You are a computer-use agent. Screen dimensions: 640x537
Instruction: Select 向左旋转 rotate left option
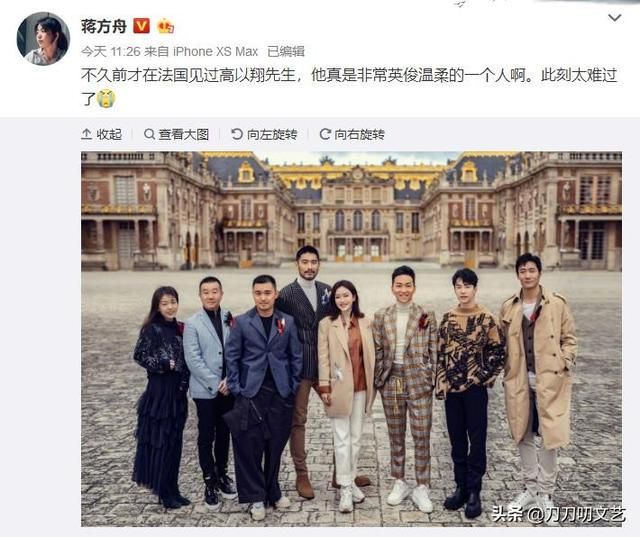pos(272,134)
